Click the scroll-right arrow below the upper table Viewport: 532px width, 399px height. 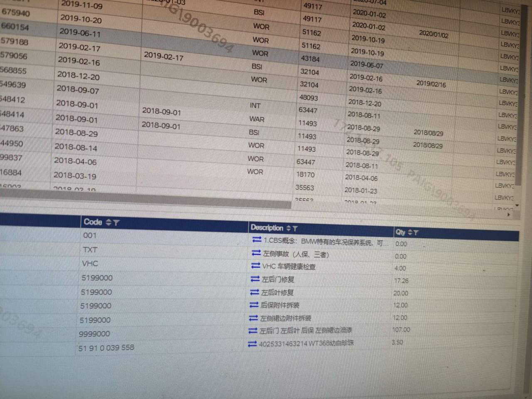[509, 215]
